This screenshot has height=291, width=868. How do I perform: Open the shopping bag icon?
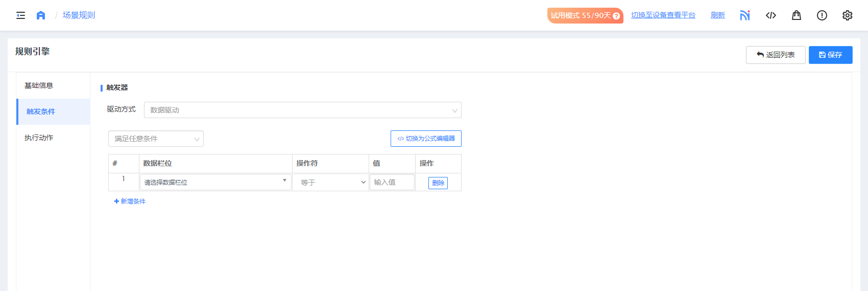click(797, 15)
